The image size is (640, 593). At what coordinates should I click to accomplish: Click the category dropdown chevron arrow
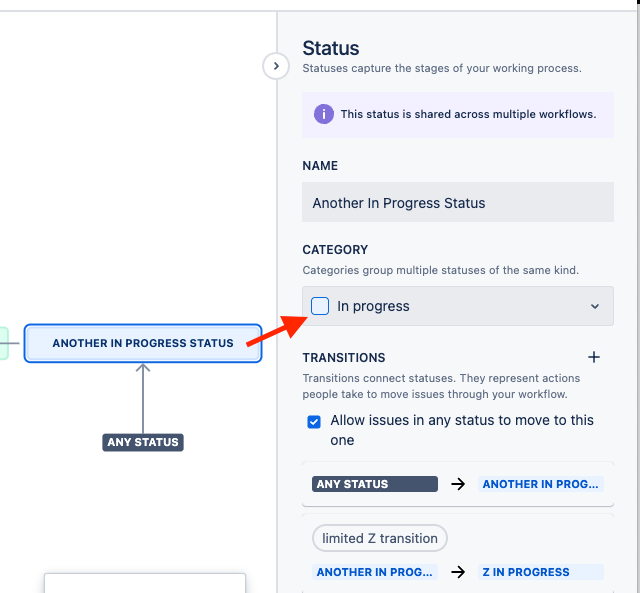(595, 306)
